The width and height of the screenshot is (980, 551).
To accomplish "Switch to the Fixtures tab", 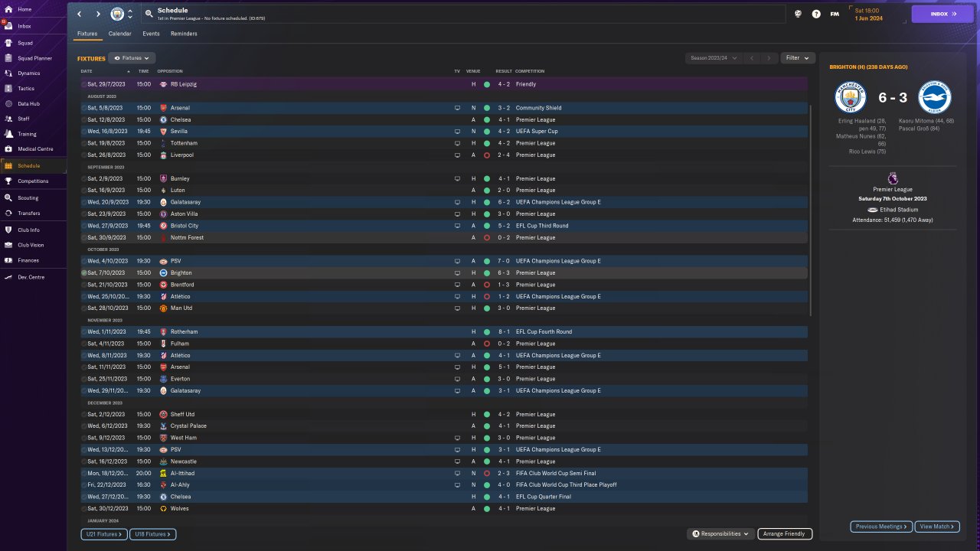I will click(87, 34).
